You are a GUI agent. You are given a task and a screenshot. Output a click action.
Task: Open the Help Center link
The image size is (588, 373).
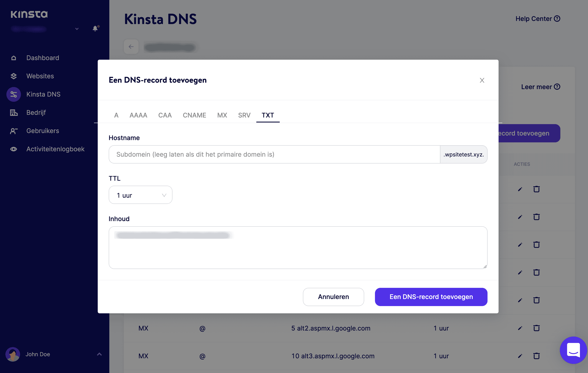point(538,19)
